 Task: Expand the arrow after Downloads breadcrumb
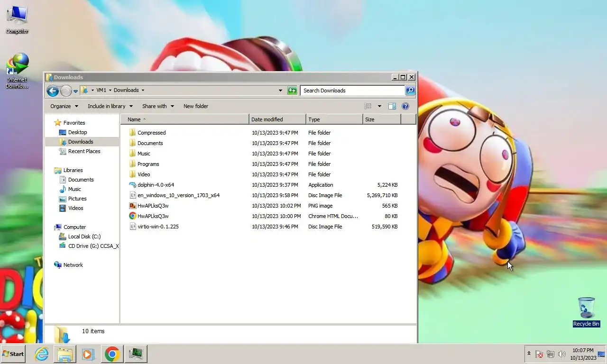click(x=143, y=90)
